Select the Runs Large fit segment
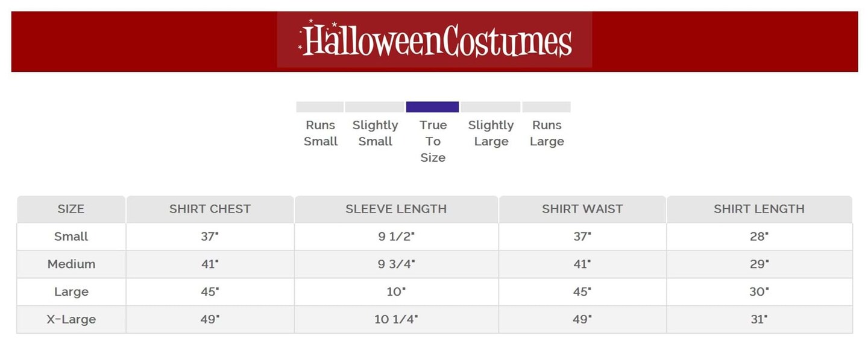 (546, 107)
